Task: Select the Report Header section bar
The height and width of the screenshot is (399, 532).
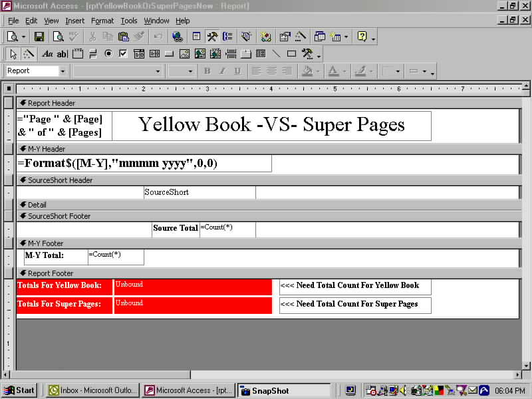Action: tap(269, 103)
